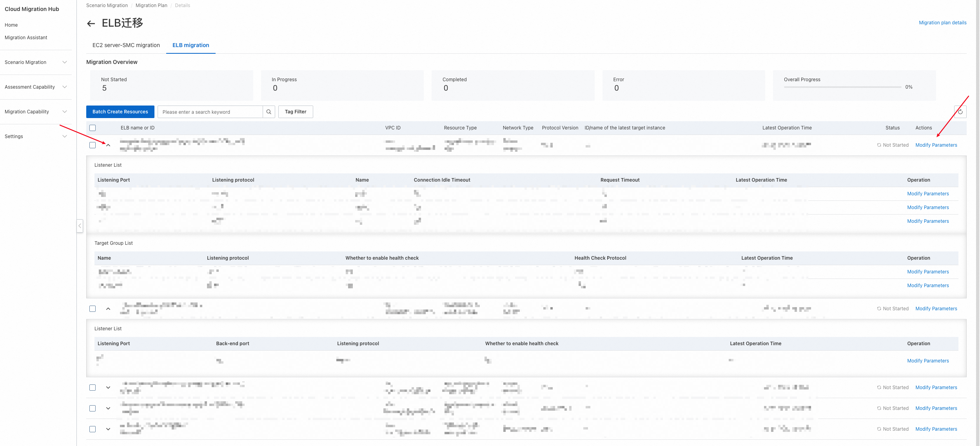Tick the first ELB row checkbox
Screen dimensions: 980x446
pos(93,145)
